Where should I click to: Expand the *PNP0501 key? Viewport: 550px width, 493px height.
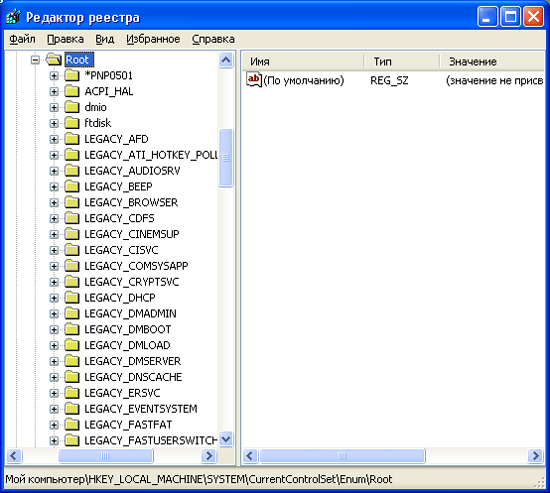click(x=54, y=75)
